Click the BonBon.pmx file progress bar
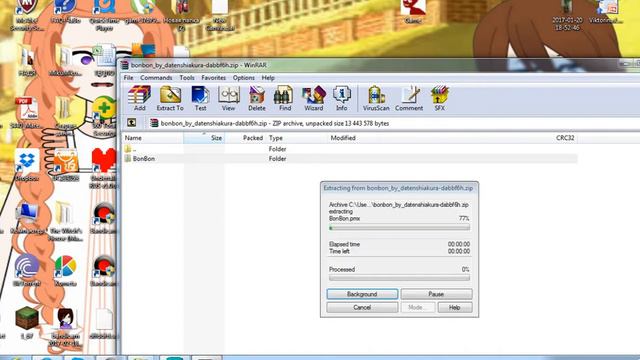 [x=399, y=227]
